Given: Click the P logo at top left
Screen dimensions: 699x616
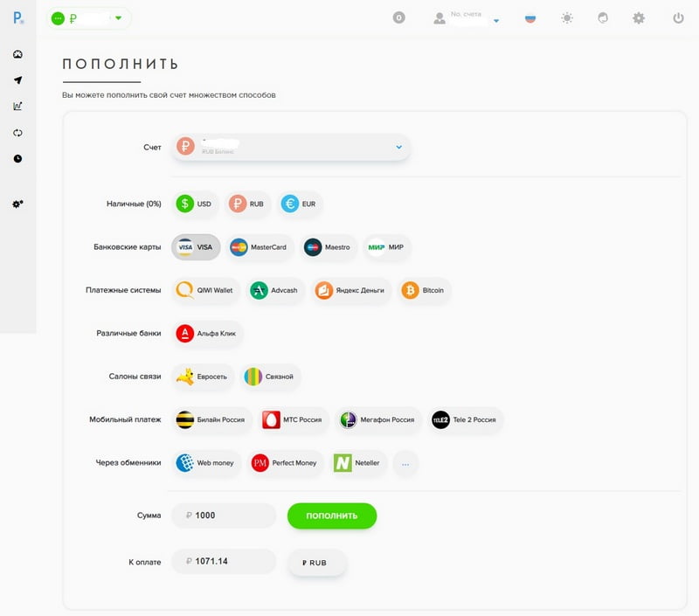Looking at the screenshot, I should (x=17, y=18).
